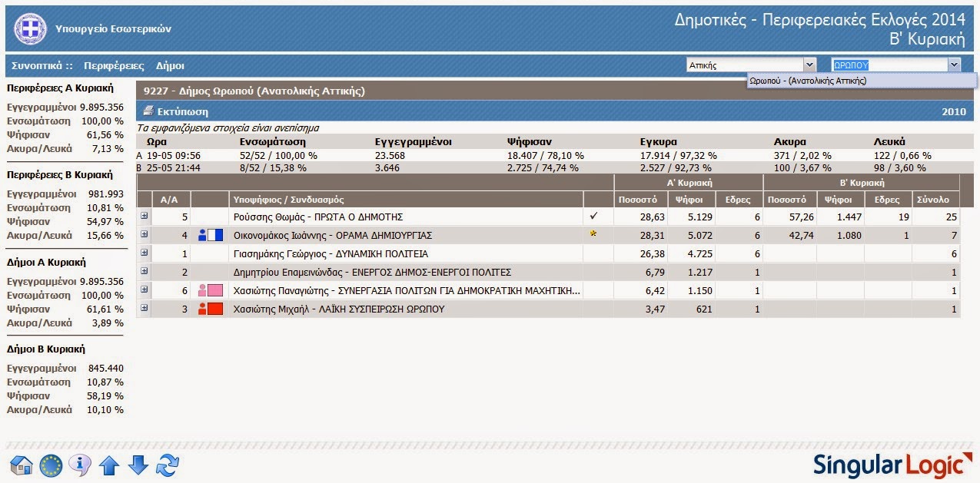980x483 pixels.
Task: Open the Συνοπτικά menu
Action: pos(42,65)
